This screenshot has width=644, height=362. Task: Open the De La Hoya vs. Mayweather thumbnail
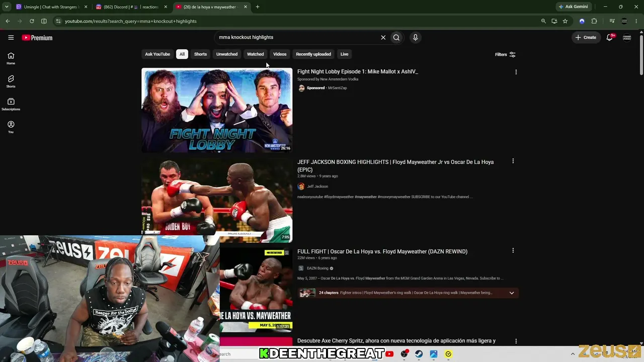pyautogui.click(x=256, y=289)
